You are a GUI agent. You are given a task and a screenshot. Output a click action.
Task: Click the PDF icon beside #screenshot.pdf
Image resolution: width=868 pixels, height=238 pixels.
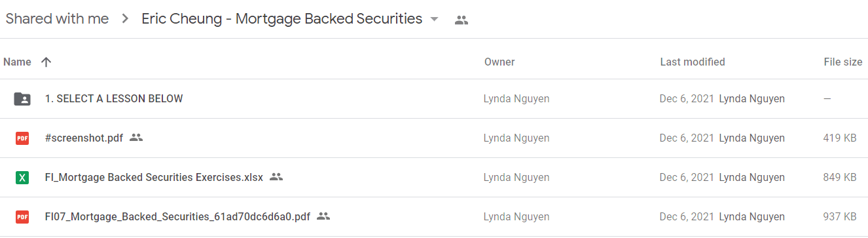click(x=22, y=138)
